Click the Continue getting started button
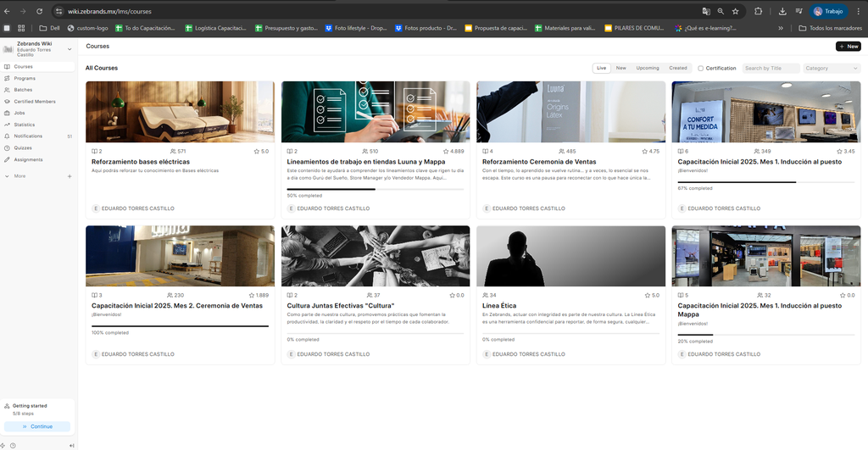The width and height of the screenshot is (868, 450). coord(37,426)
